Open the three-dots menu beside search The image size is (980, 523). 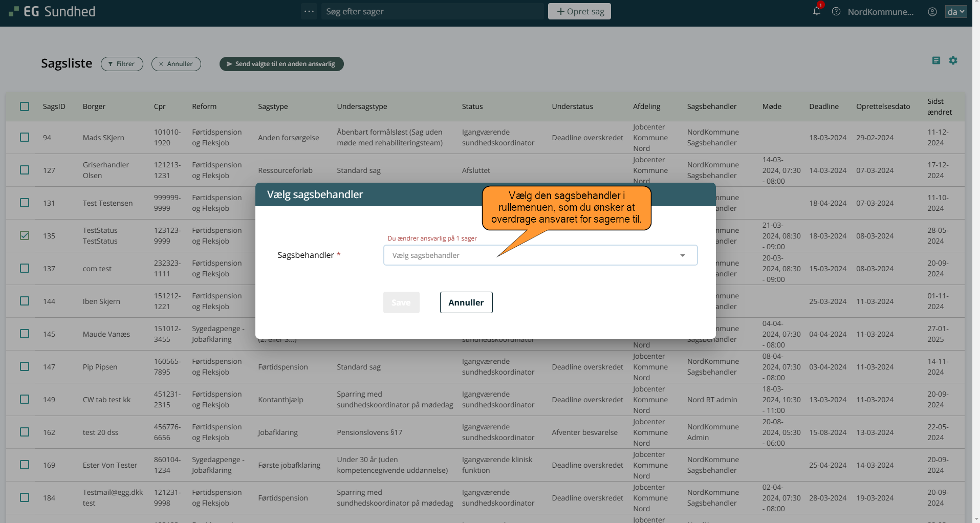(309, 11)
